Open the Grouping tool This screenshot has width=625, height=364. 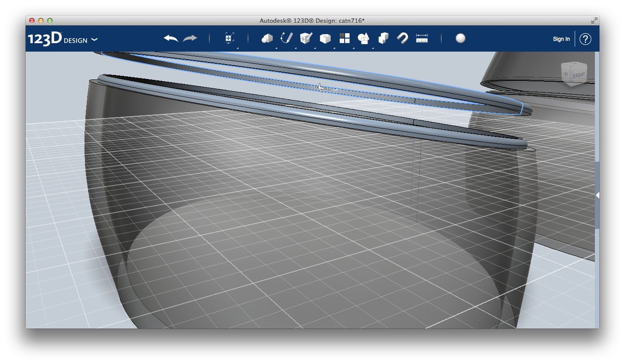pos(363,39)
